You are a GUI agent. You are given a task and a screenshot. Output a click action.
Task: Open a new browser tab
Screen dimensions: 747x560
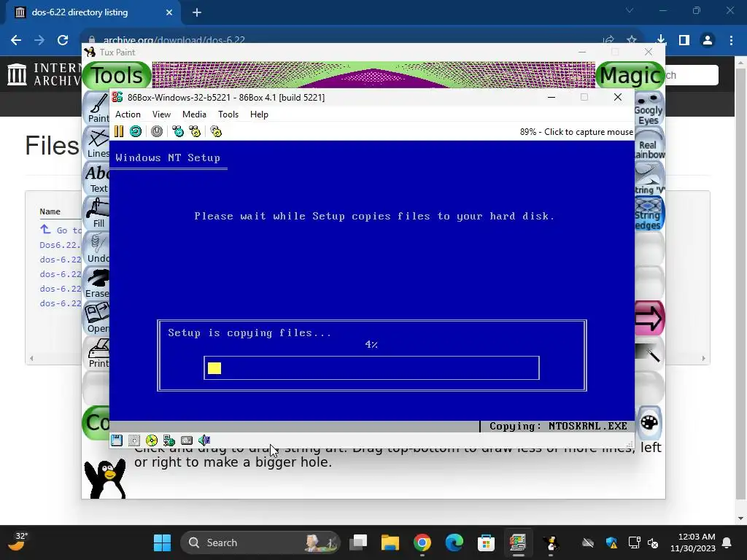pos(197,12)
